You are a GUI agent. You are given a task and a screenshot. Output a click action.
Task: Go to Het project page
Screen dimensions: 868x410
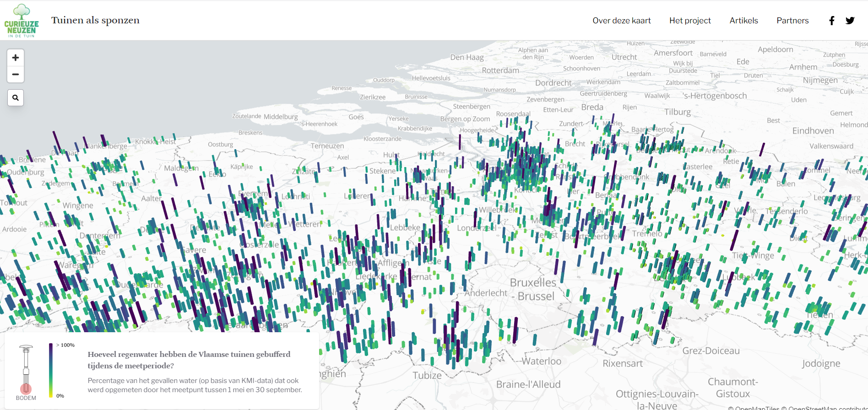[x=690, y=21]
